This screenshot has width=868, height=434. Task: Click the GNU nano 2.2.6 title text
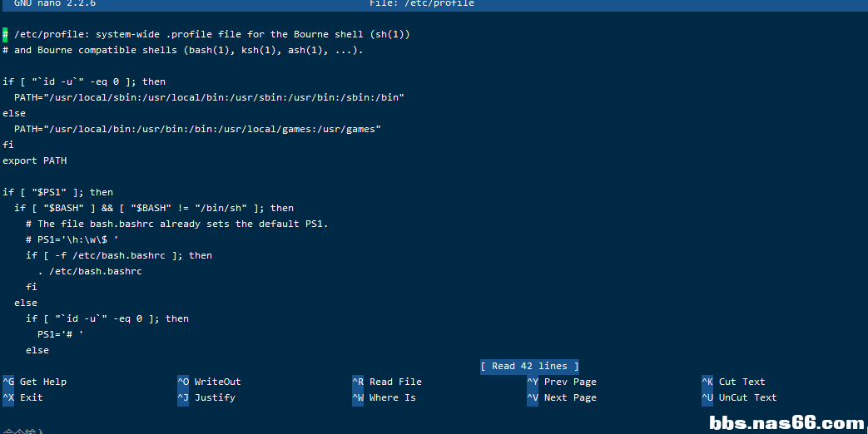tap(54, 3)
